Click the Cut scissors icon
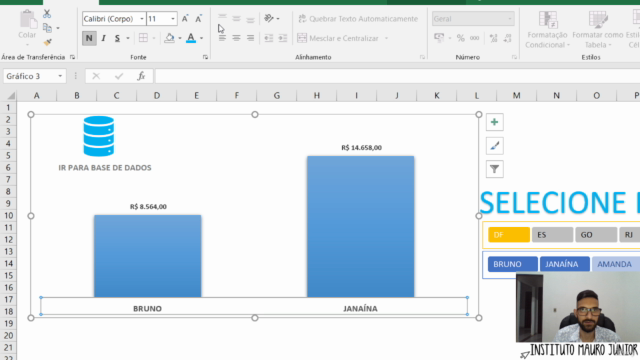The image size is (640, 360). (x=47, y=14)
